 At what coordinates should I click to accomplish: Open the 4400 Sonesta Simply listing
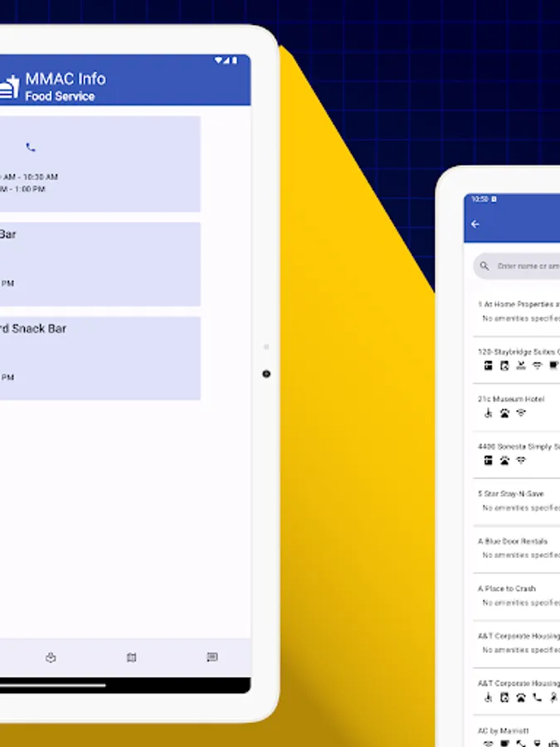coord(517,454)
